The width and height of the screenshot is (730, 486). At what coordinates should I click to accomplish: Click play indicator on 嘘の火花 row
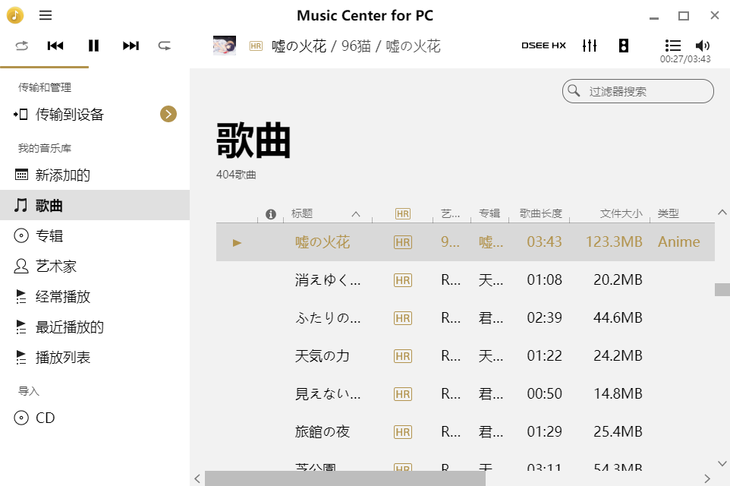pyautogui.click(x=237, y=243)
